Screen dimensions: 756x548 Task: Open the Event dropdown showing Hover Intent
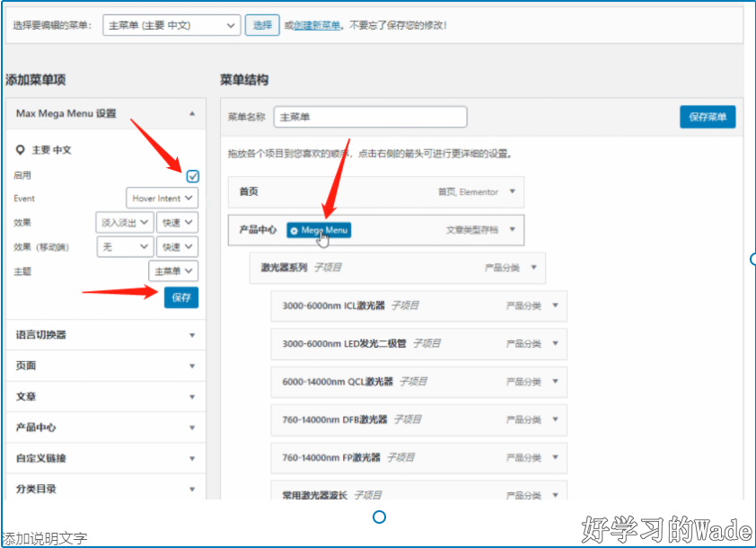162,199
